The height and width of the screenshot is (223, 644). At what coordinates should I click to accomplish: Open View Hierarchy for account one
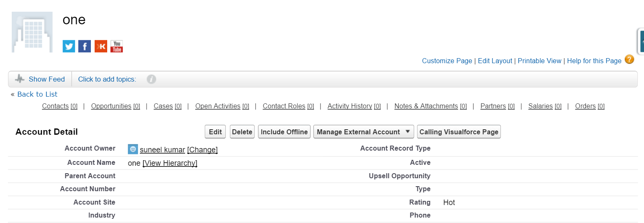pyautogui.click(x=170, y=163)
